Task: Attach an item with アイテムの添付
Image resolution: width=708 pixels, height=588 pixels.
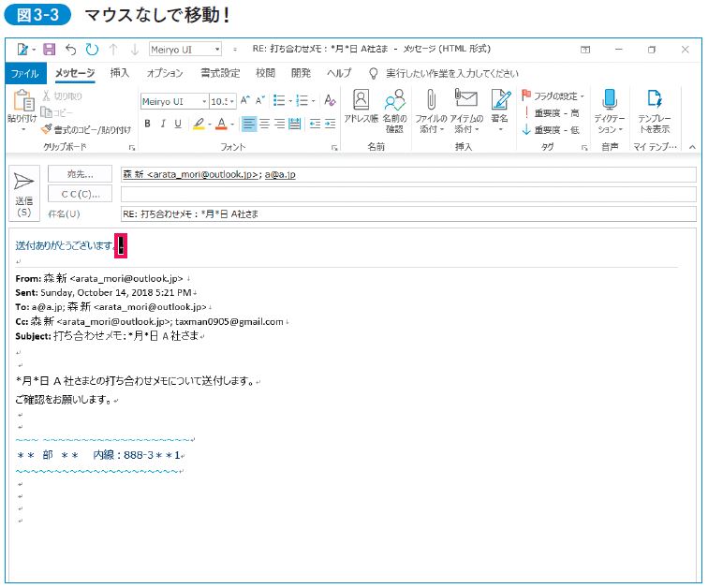Action: click(466, 111)
